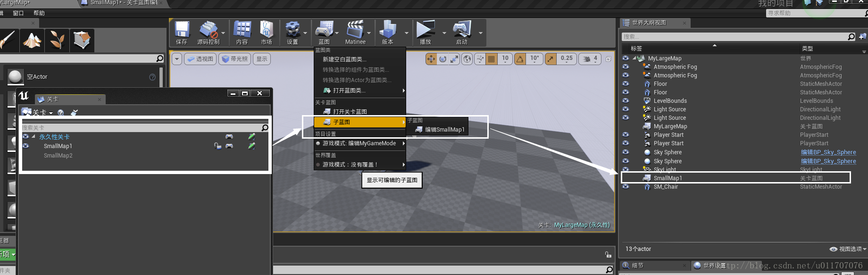
Task: Open the 设置 settings gear icon
Action: tap(292, 30)
